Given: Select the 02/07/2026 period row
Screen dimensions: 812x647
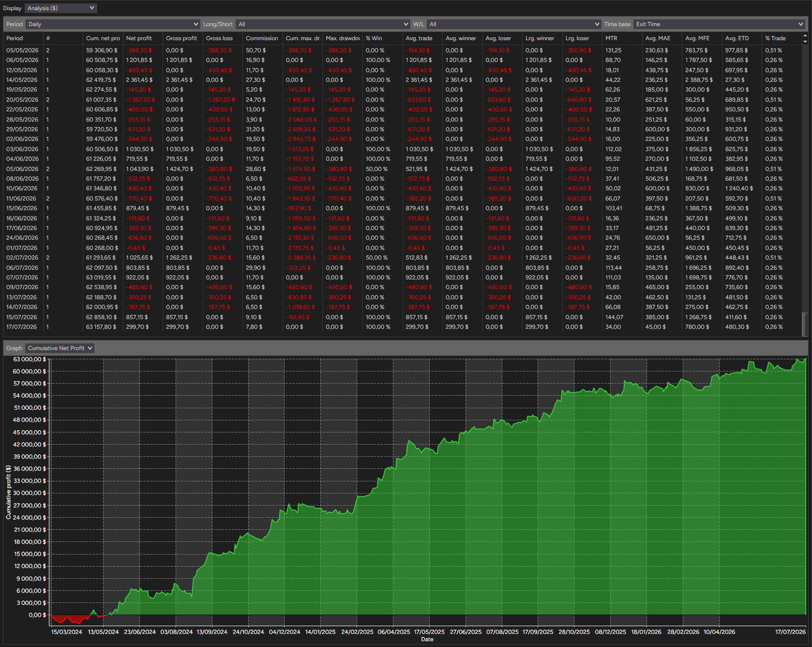Looking at the screenshot, I should [x=403, y=258].
